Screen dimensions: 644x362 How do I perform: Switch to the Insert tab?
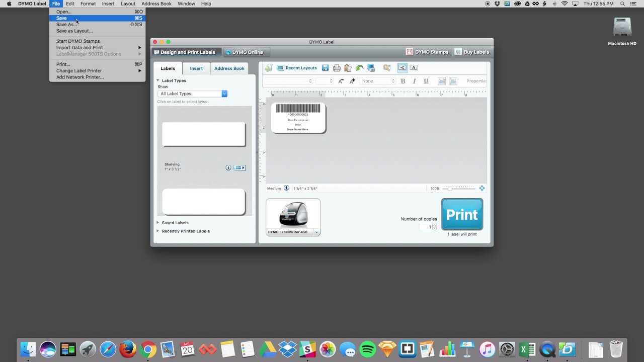(196, 68)
